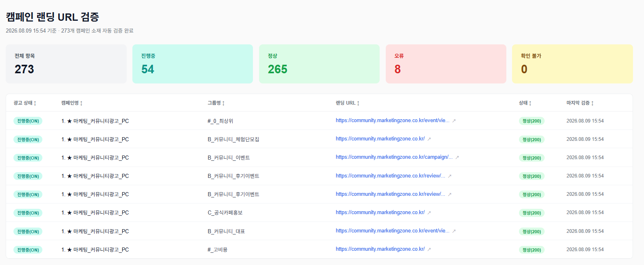The height and width of the screenshot is (265, 644).
Task: Sort table by 캠페인명 column arrow
Action: pos(81,103)
